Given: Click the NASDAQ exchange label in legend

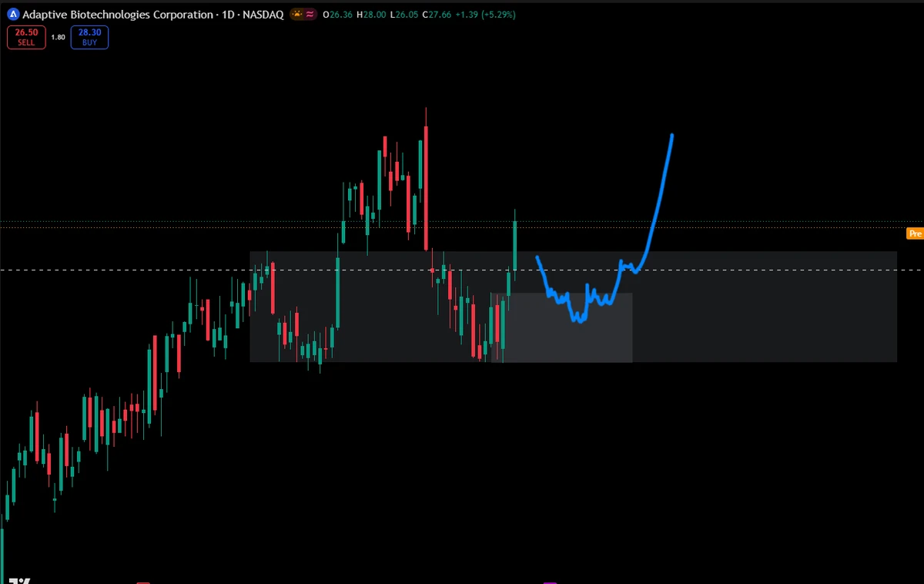Looking at the screenshot, I should [264, 15].
